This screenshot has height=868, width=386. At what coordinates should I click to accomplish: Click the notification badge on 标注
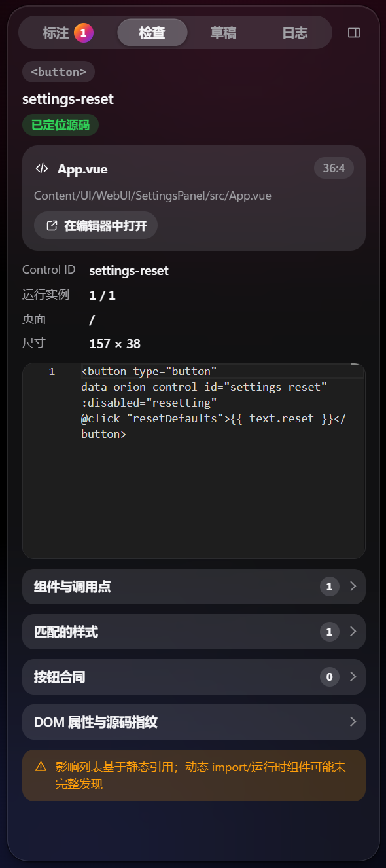click(84, 32)
